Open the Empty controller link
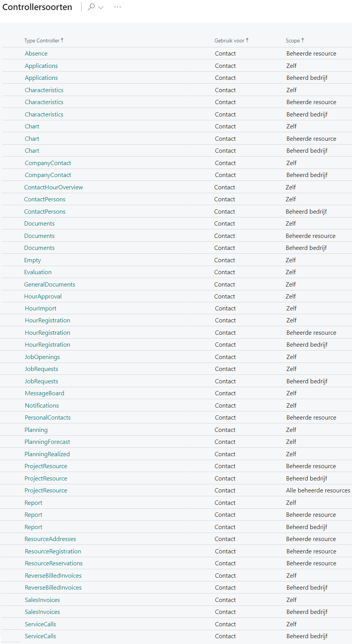Viewport: 352px width, 644px height. [x=32, y=260]
